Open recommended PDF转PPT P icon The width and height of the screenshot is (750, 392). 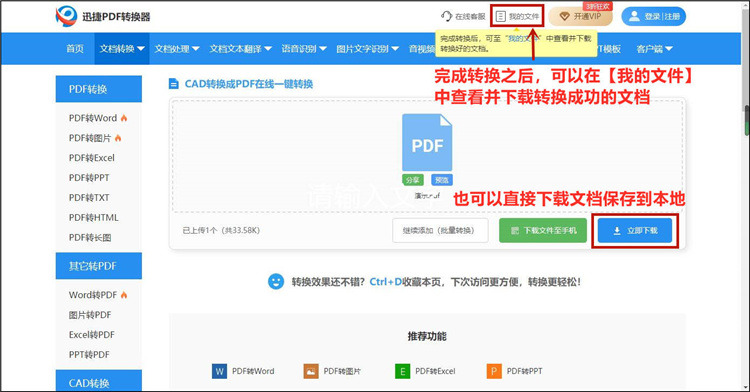494,371
